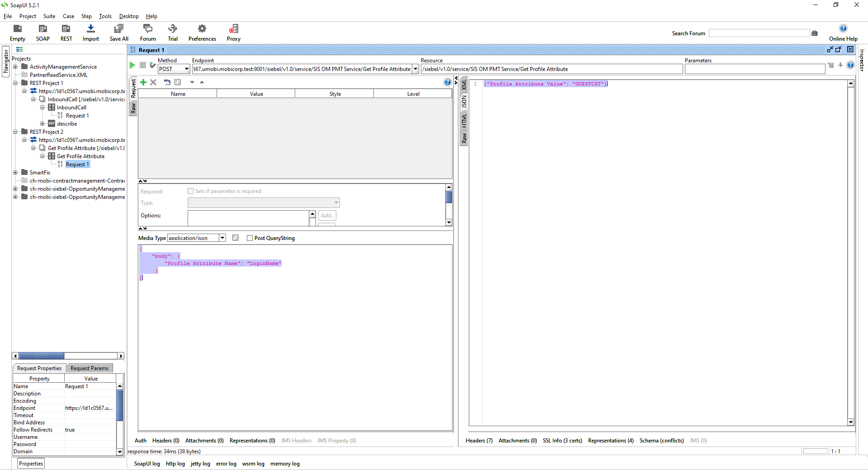868x470 pixels.
Task: Move parameter down with down arrow
Action: point(192,82)
